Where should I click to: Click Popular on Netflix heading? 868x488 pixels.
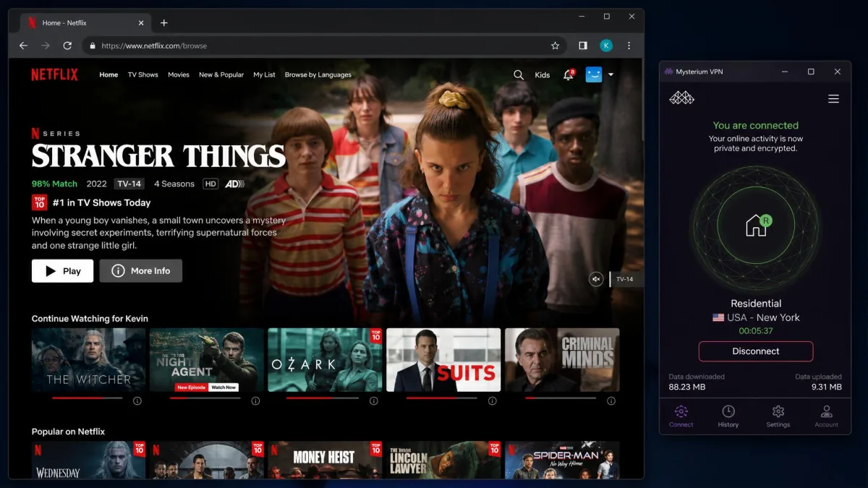68,432
